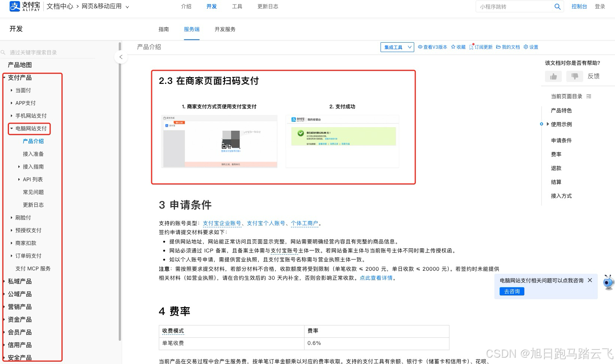The height and width of the screenshot is (364, 615).
Task: Click 查看V3版本 eye icon link
Action: 432,47
